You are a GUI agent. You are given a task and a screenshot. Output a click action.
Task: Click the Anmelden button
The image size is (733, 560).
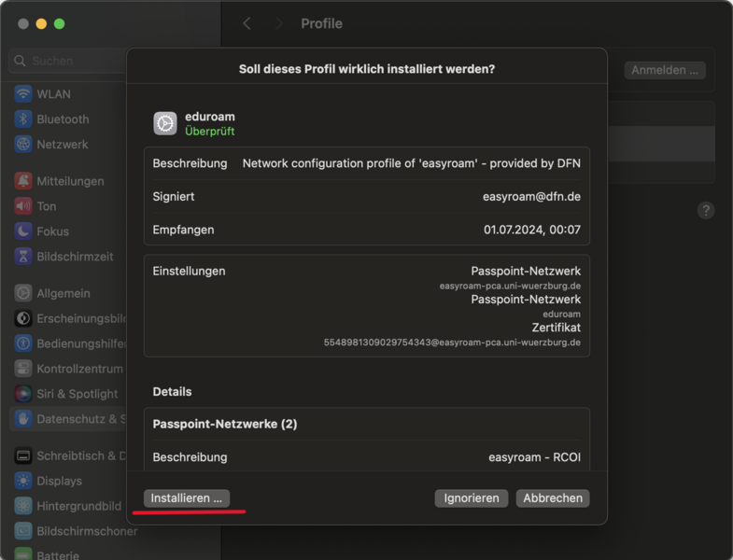tap(664, 70)
